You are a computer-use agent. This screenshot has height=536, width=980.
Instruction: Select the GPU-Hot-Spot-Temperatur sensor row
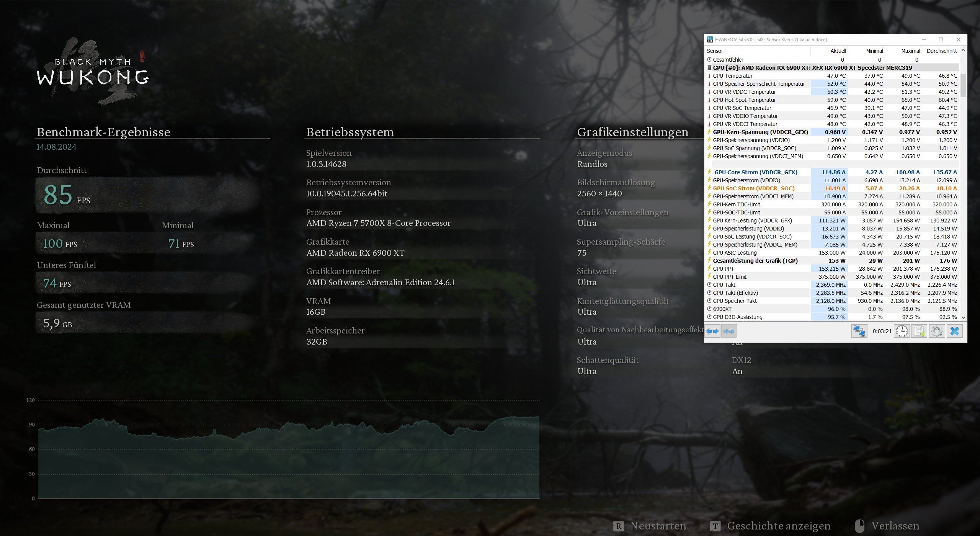[x=744, y=100]
